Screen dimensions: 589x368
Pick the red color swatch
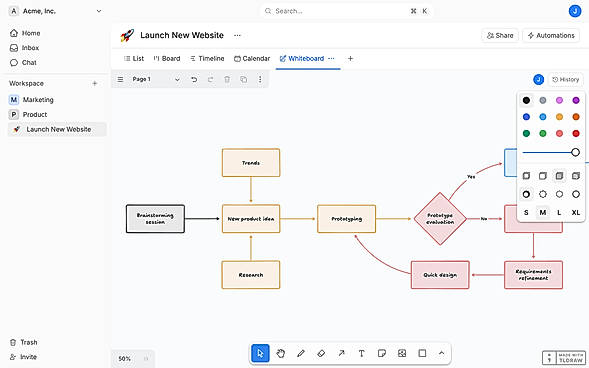point(576,133)
